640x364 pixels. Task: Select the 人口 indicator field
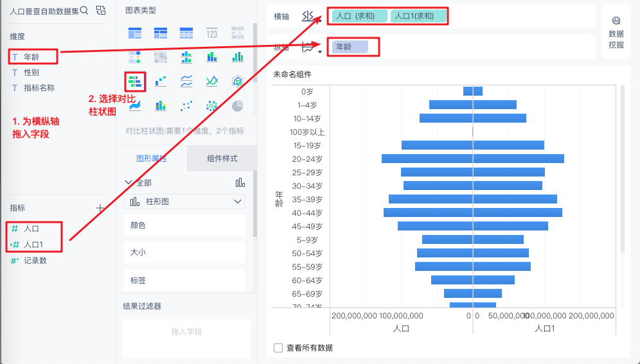click(x=32, y=229)
